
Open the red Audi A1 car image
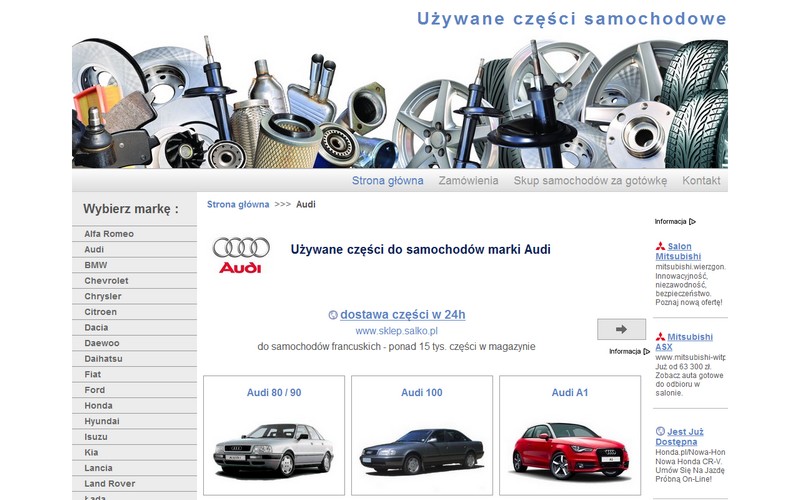coord(569,450)
